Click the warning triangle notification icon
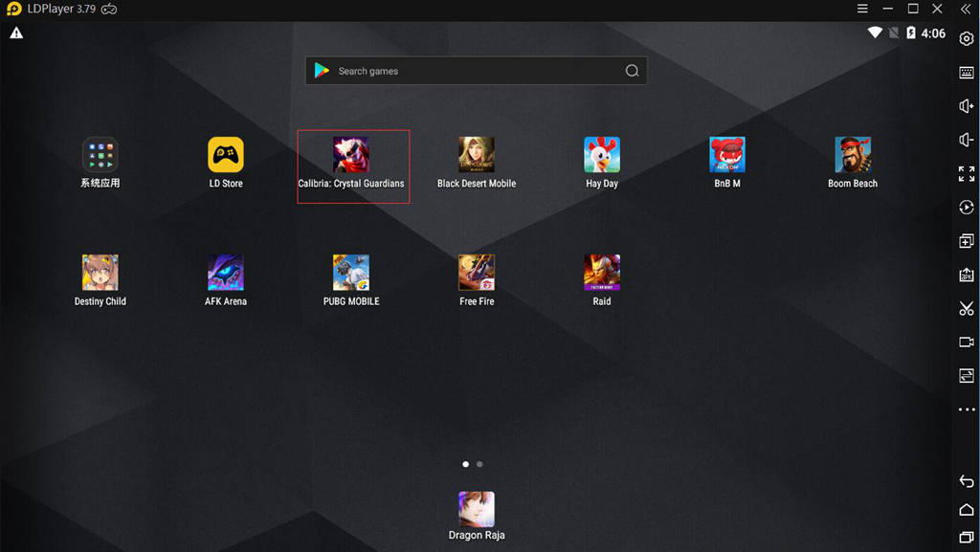 pos(16,33)
